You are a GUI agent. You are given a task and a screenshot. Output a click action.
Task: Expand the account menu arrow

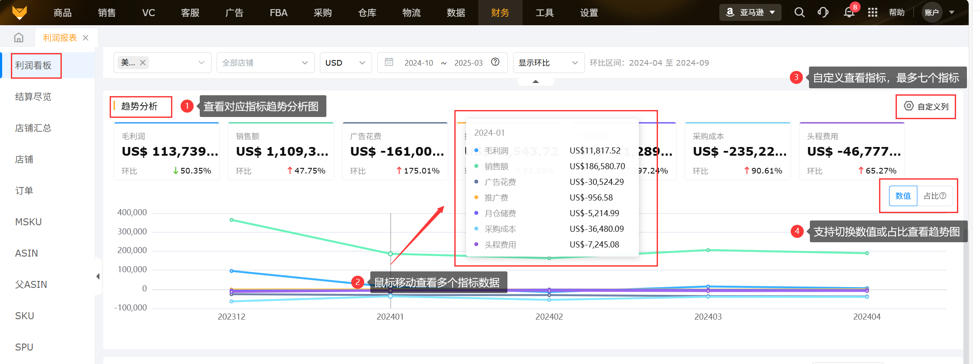pos(952,12)
